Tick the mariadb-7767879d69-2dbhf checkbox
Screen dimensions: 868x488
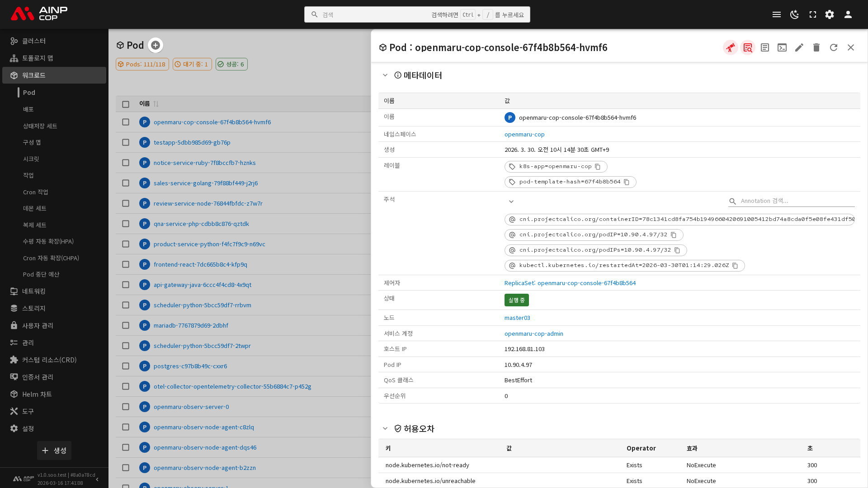(126, 325)
